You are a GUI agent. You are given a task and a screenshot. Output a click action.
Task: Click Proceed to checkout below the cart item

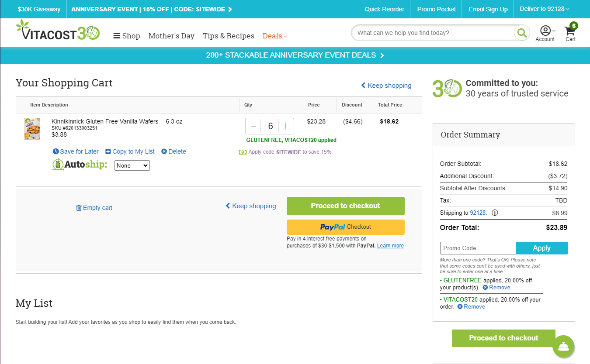pos(346,206)
